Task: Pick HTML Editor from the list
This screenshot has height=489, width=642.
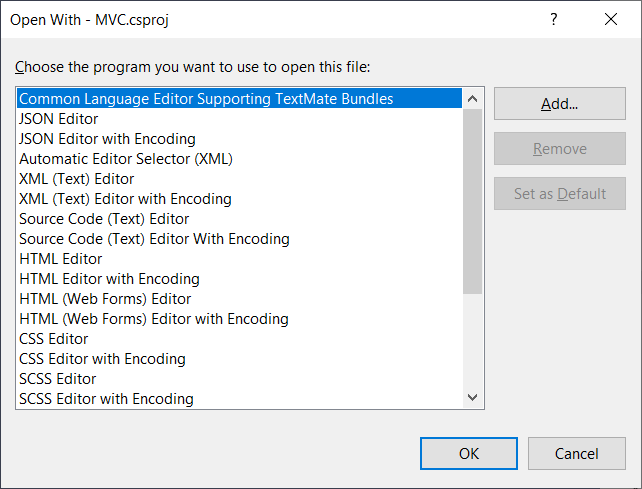Action: (60, 259)
